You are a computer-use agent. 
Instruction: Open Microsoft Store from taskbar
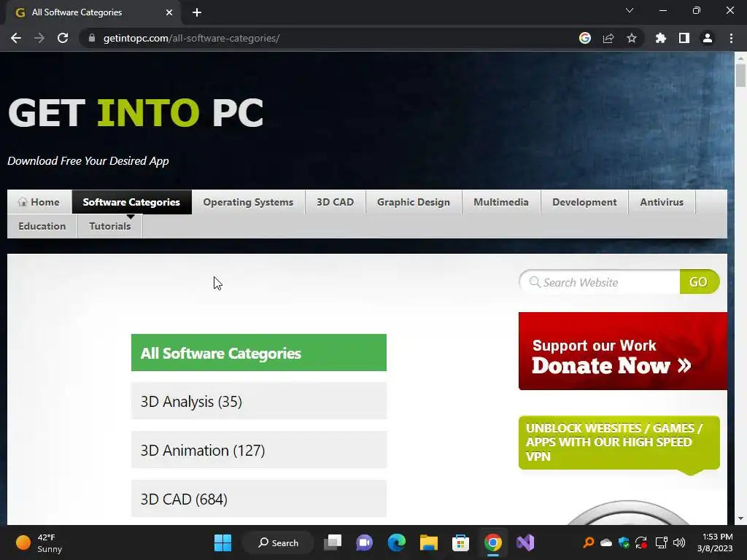460,542
